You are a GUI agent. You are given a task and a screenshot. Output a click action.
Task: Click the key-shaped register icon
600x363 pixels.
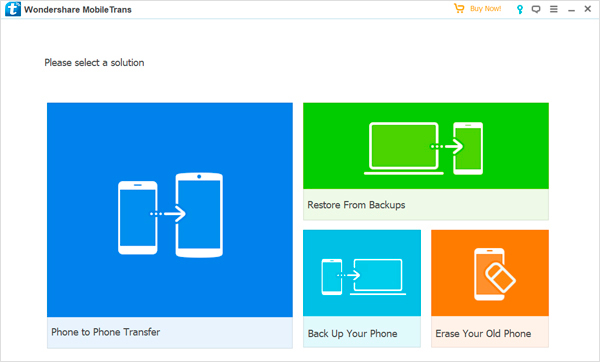pos(520,9)
